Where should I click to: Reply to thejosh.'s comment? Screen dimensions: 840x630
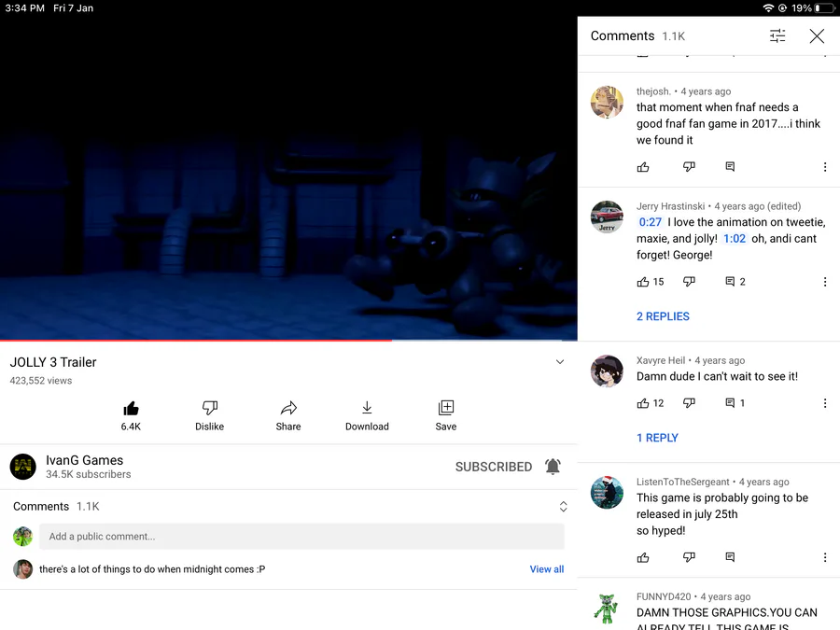click(x=730, y=167)
